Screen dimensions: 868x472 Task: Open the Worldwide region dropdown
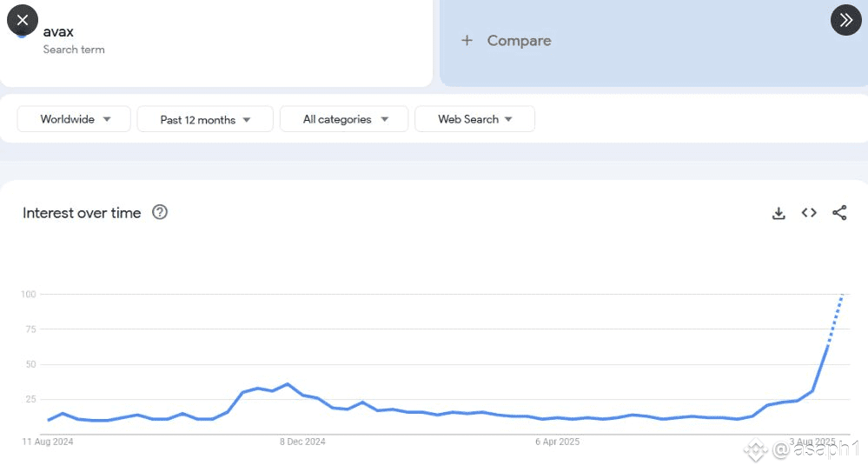point(74,119)
